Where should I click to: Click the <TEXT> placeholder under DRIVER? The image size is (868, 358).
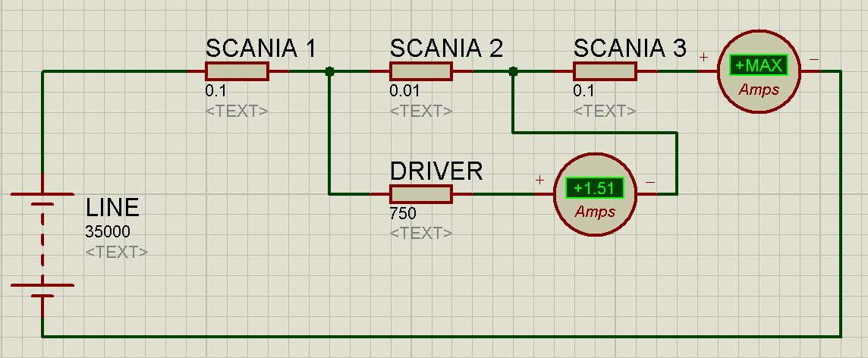[x=421, y=234]
